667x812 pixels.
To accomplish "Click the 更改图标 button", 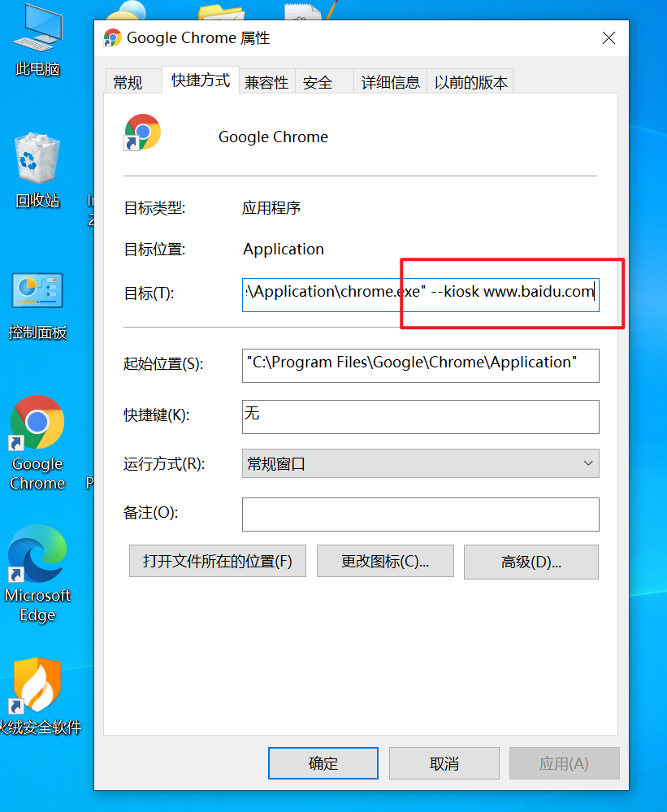I will (x=385, y=561).
